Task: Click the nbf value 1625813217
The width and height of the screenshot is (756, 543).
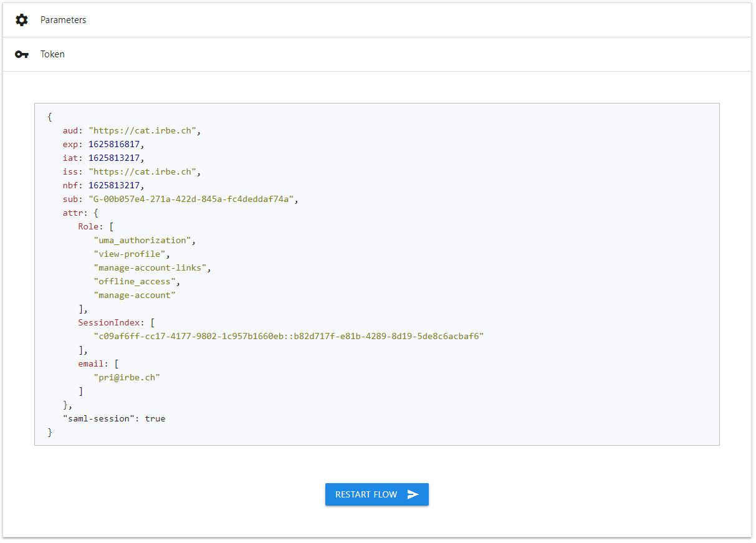Action: (x=115, y=186)
